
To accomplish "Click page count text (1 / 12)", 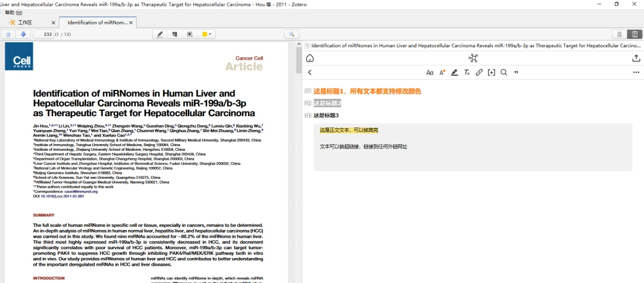I will click(x=63, y=34).
